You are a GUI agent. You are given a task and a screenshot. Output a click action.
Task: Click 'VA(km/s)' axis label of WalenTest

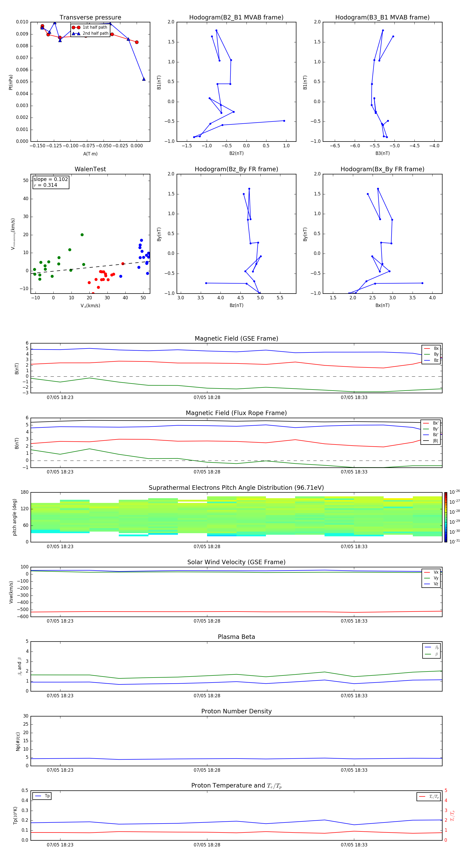pyautogui.click(x=90, y=306)
